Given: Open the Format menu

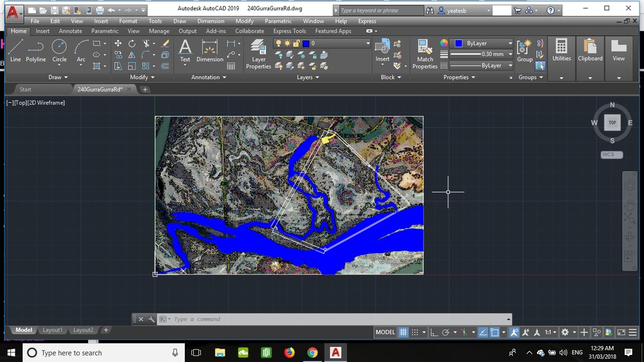Looking at the screenshot, I should pos(128,21).
